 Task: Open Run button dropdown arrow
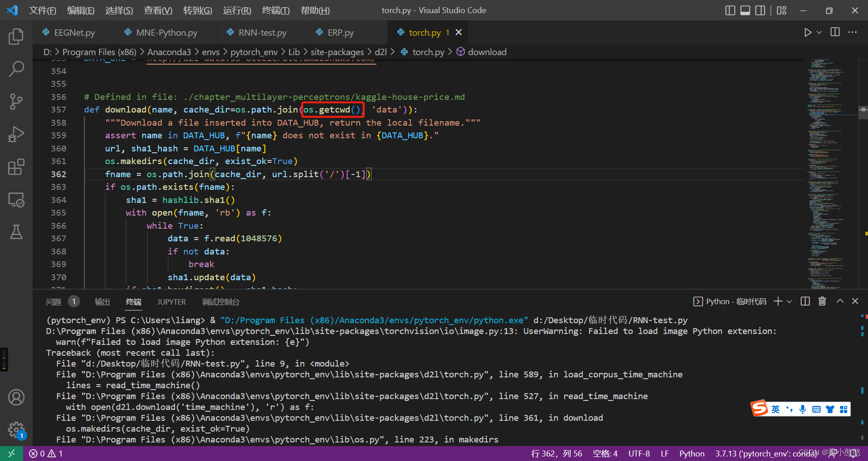point(819,33)
